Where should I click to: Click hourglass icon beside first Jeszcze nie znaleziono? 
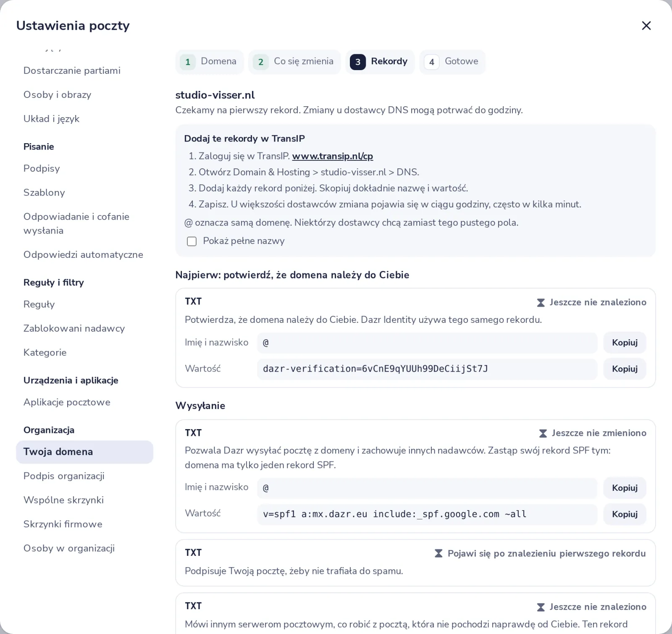(541, 303)
